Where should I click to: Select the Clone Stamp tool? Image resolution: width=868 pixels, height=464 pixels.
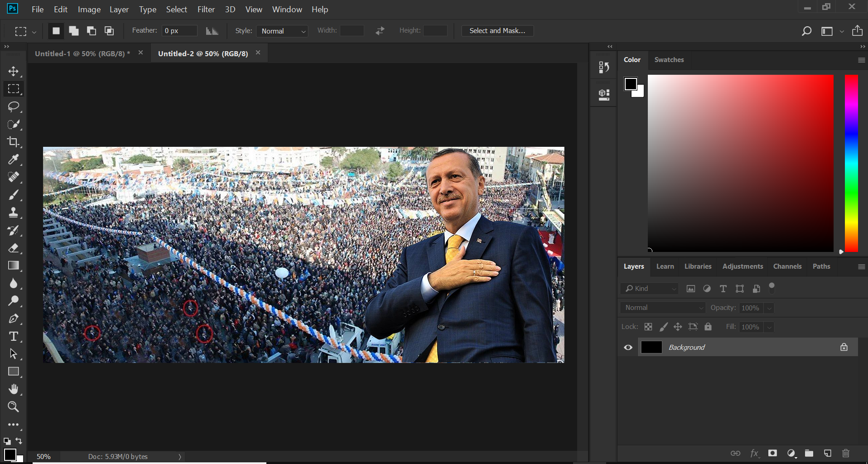pos(13,213)
